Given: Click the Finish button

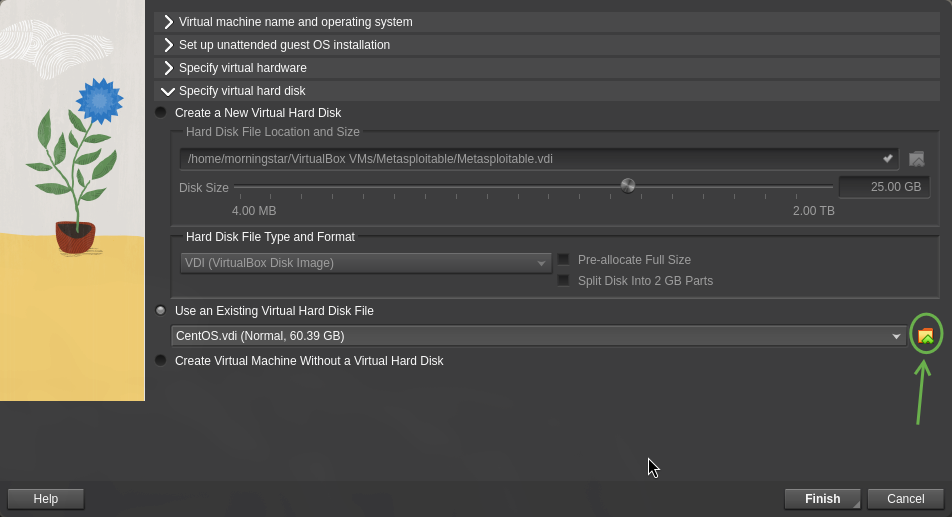Looking at the screenshot, I should [823, 499].
